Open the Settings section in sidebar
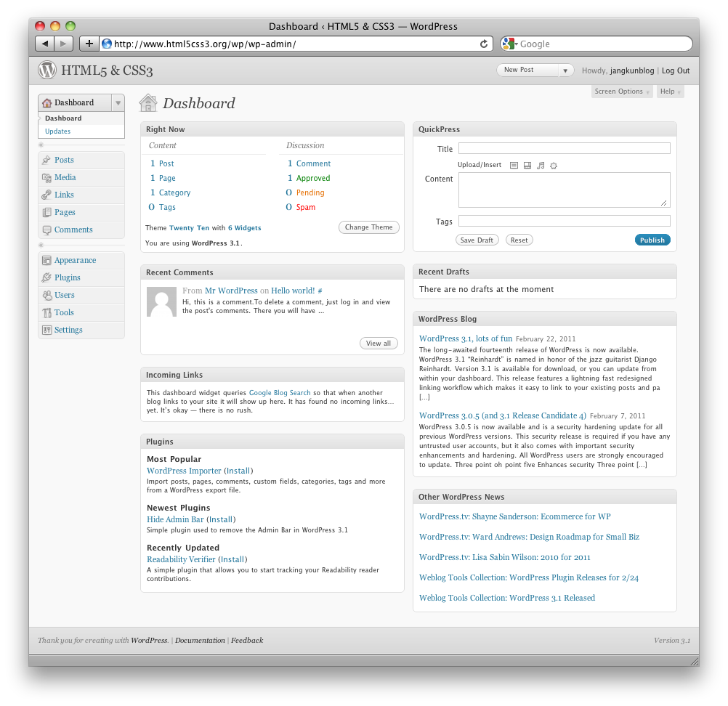Screen dimensions: 728x706 (x=68, y=330)
